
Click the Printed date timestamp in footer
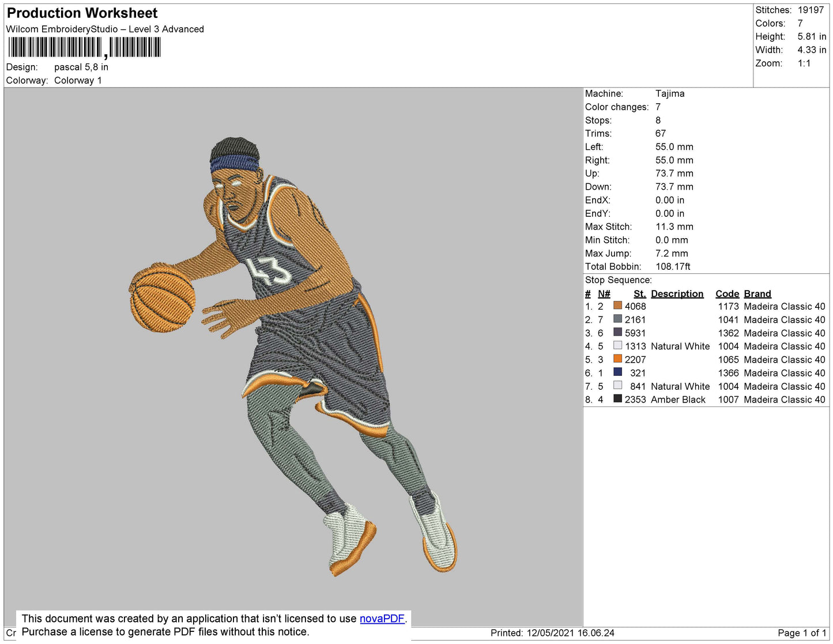(552, 633)
